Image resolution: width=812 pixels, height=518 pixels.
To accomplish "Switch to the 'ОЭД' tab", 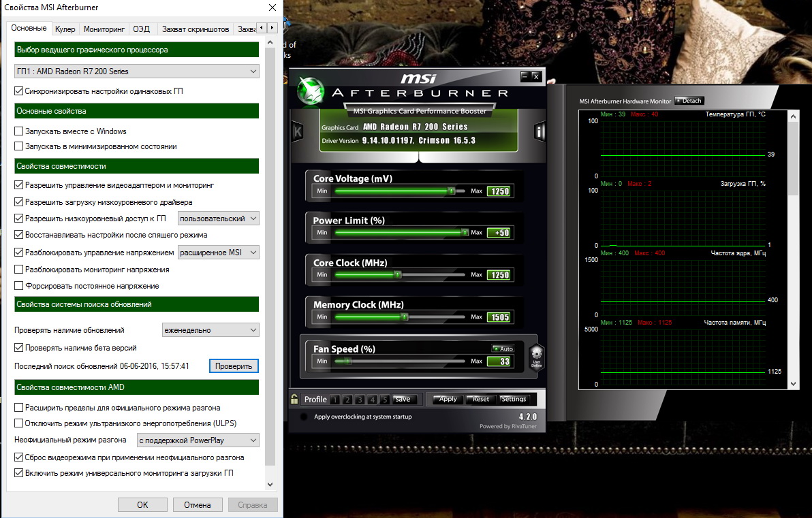I will [x=142, y=29].
